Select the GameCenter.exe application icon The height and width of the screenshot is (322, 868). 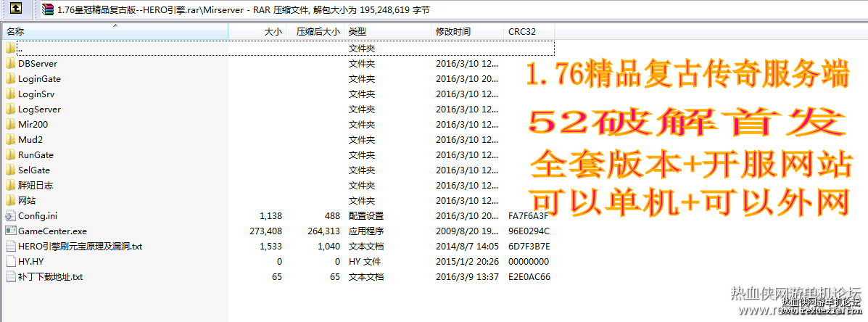pos(11,231)
